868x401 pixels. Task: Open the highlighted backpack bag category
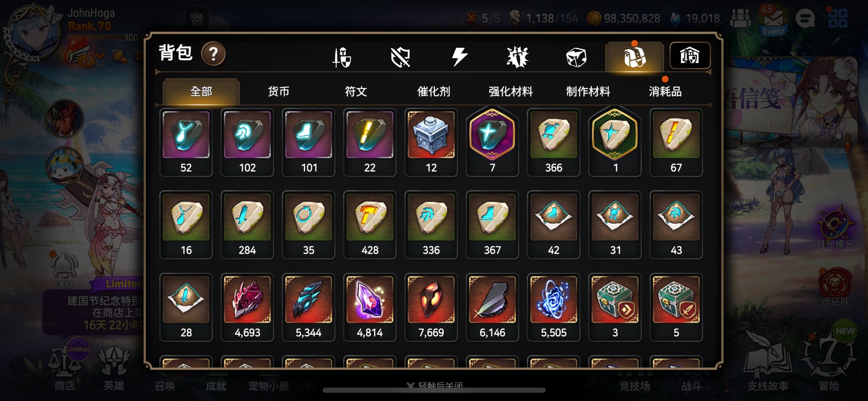(x=635, y=57)
